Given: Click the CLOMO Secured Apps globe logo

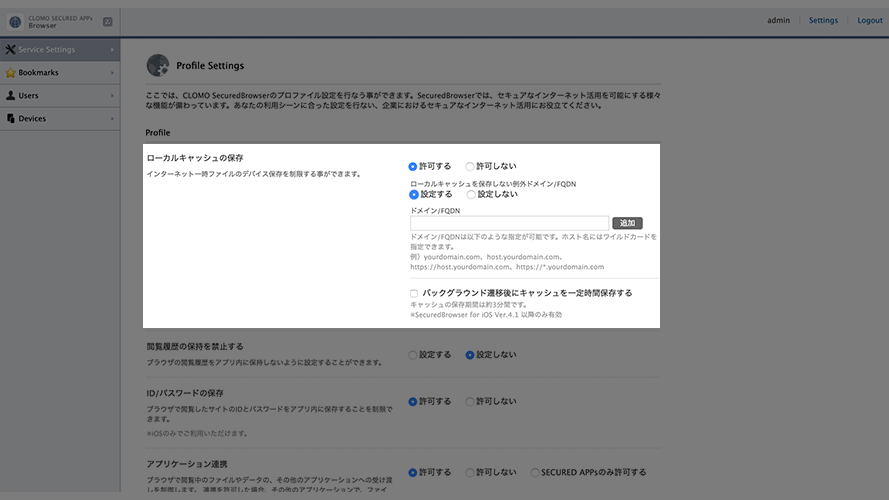Looking at the screenshot, I should (15, 22).
